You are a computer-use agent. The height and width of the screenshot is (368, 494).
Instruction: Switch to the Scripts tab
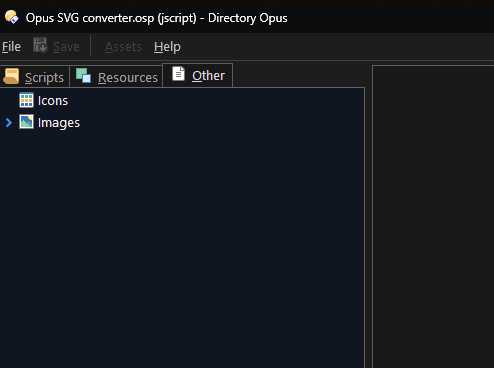[x=44, y=78]
